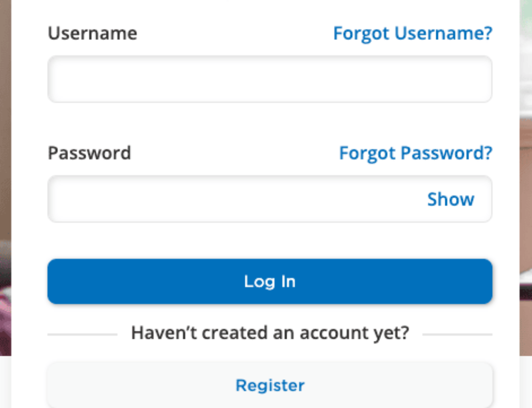Toggle password visibility with Show
The height and width of the screenshot is (408, 532).
coord(451,199)
